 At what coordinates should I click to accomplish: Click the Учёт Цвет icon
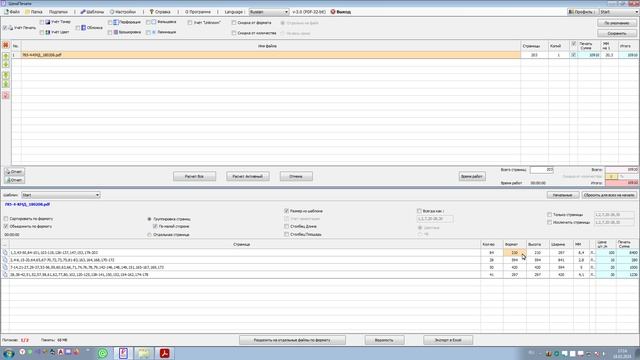coord(48,32)
